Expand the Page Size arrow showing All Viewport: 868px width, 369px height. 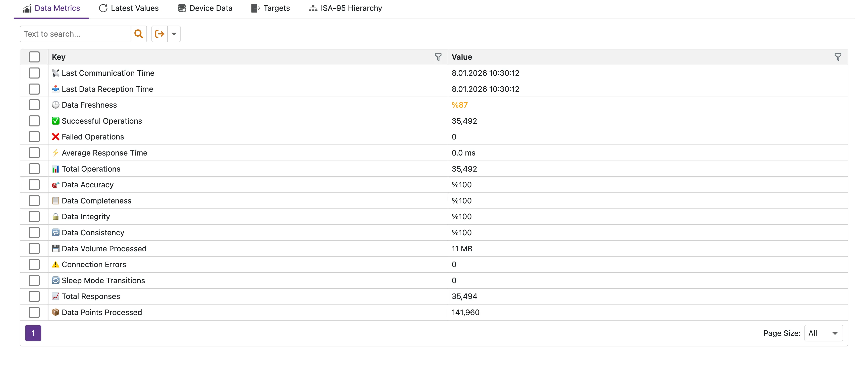click(835, 333)
